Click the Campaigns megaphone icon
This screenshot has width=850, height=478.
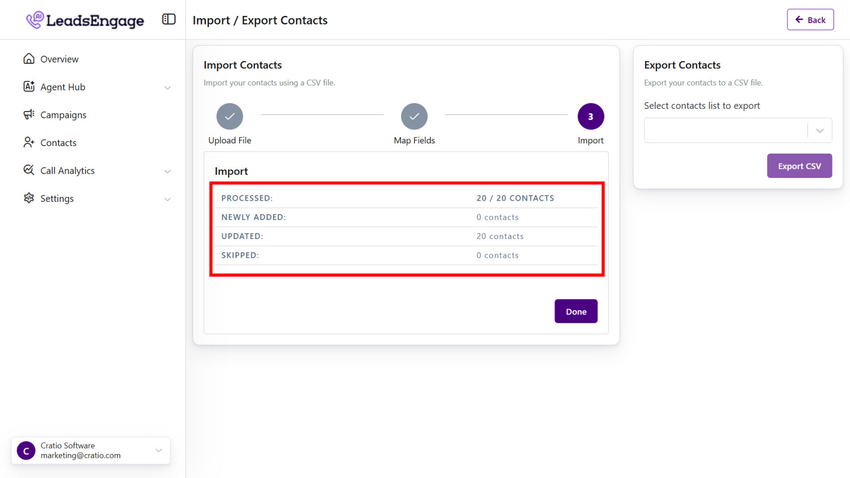(x=29, y=115)
